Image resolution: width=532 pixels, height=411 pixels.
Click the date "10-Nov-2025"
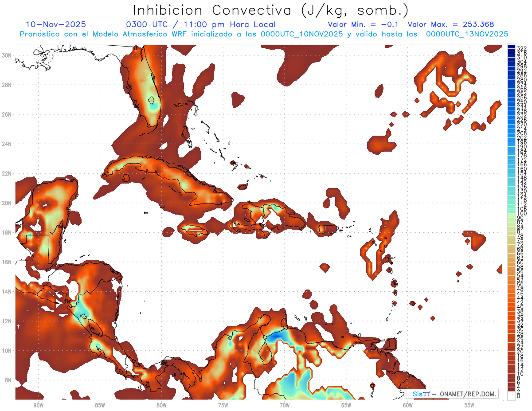[x=56, y=24]
